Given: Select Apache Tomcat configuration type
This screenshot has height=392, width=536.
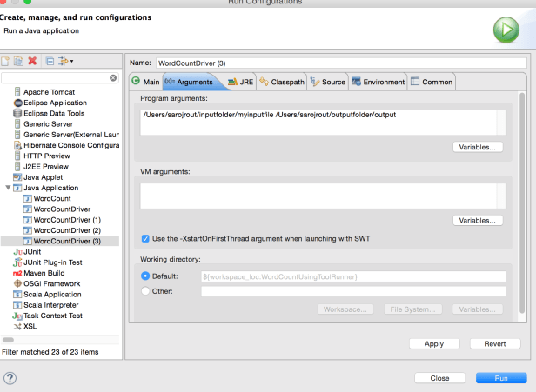Looking at the screenshot, I should pos(49,92).
